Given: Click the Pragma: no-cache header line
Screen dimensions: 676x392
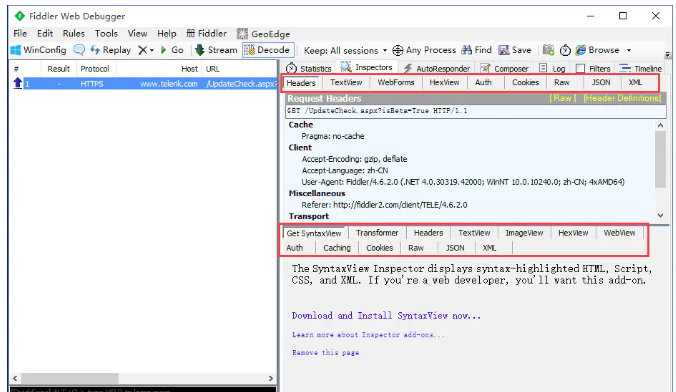Looking at the screenshot, I should pos(332,136).
